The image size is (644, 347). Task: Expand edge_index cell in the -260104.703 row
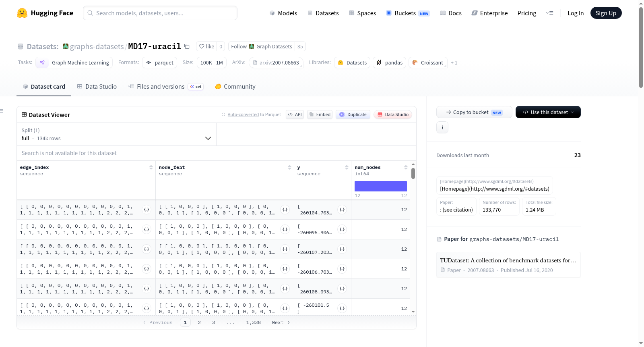[147, 210]
